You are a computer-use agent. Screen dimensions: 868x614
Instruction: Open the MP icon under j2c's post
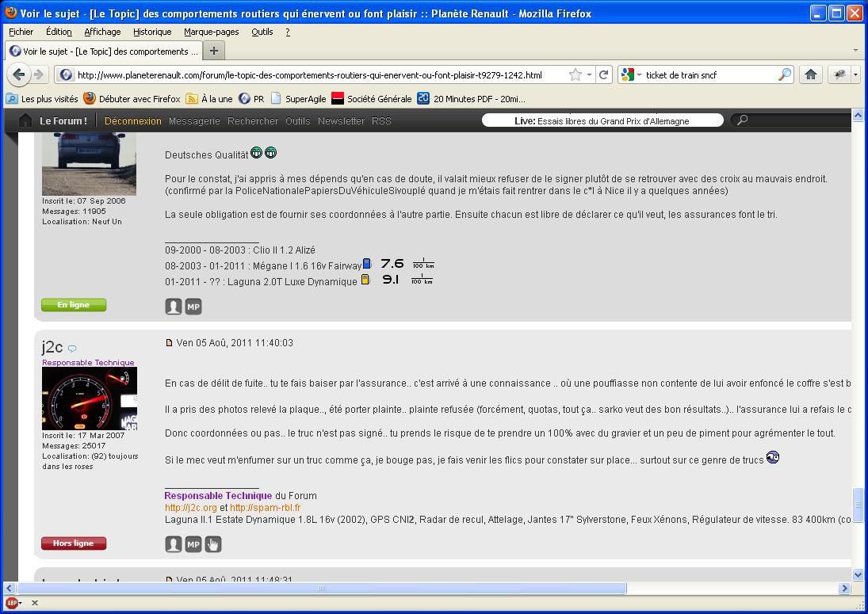tap(193, 544)
